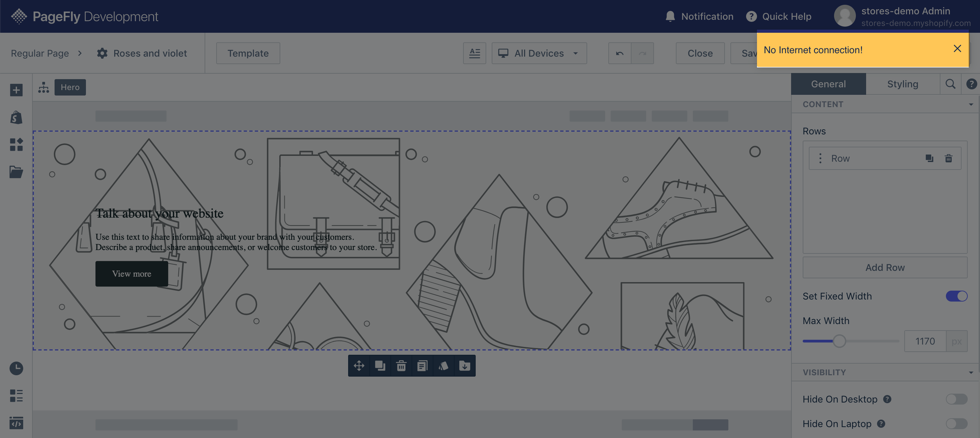Image resolution: width=980 pixels, height=438 pixels.
Task: Click the stores-demo Admin avatar
Action: (x=845, y=16)
